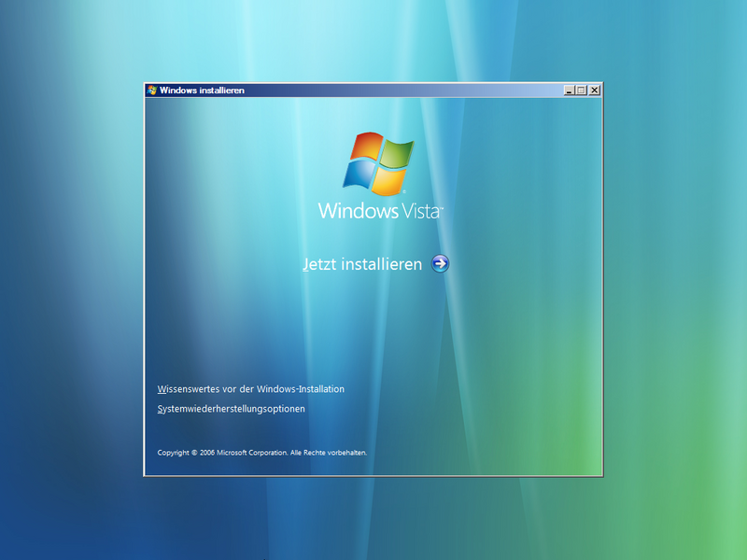Viewport: 747px width, 560px height.
Task: Open Wissenswertes vor der Windows-Installation link
Action: (x=250, y=389)
